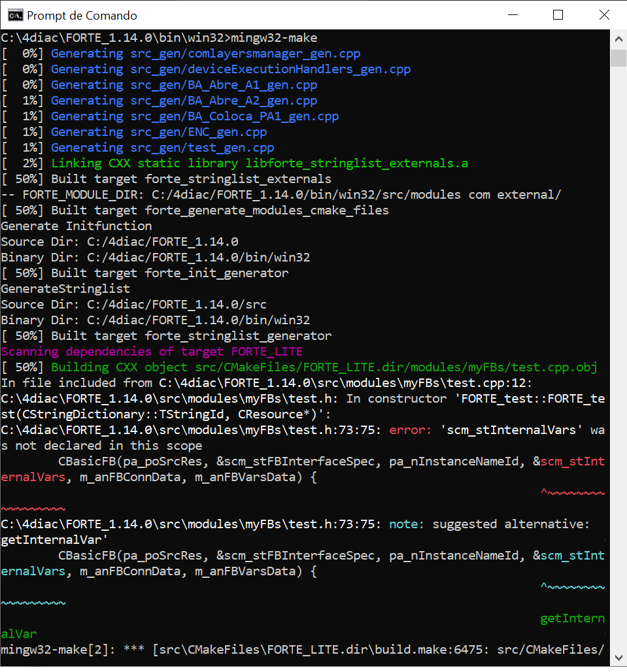The width and height of the screenshot is (627, 672).
Task: Click the cyan 'note:' label
Action: (407, 524)
